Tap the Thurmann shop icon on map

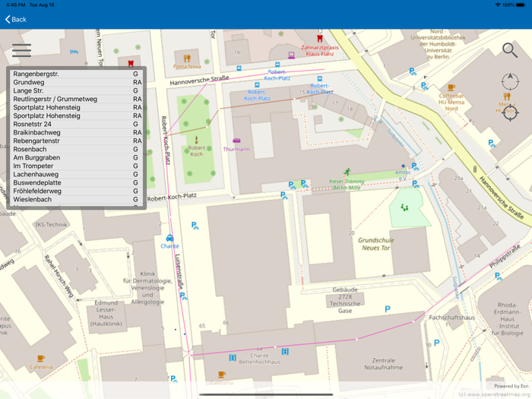[x=236, y=141]
